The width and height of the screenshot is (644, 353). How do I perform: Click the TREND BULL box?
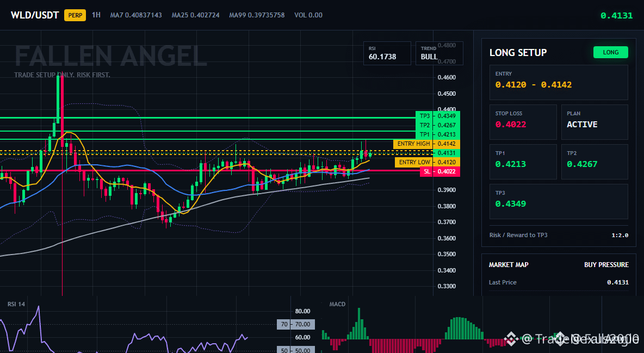439,53
